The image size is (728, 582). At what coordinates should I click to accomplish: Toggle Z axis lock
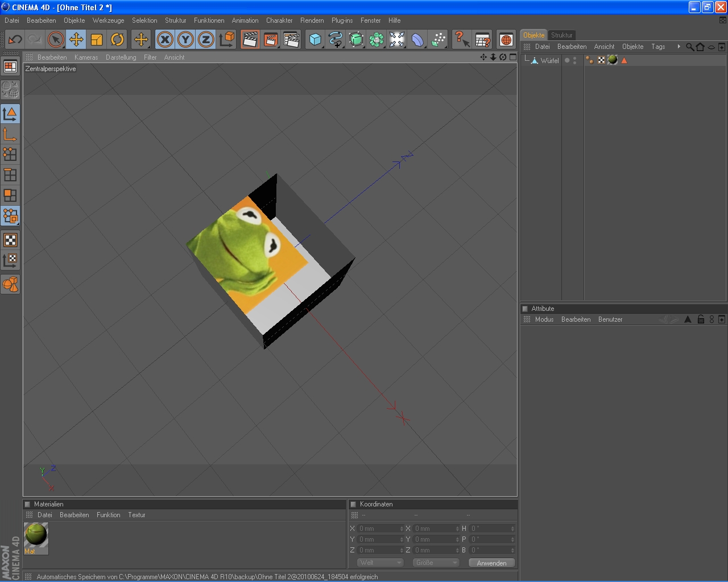(x=206, y=39)
